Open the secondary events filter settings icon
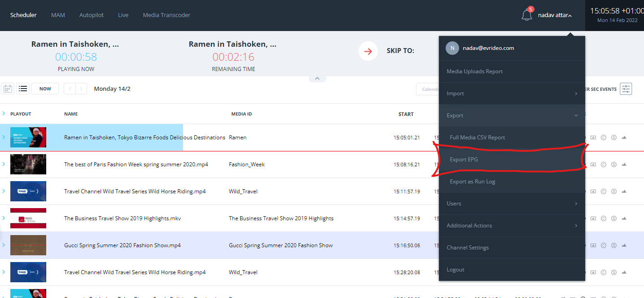Image resolution: width=644 pixels, height=298 pixels. 626,89
